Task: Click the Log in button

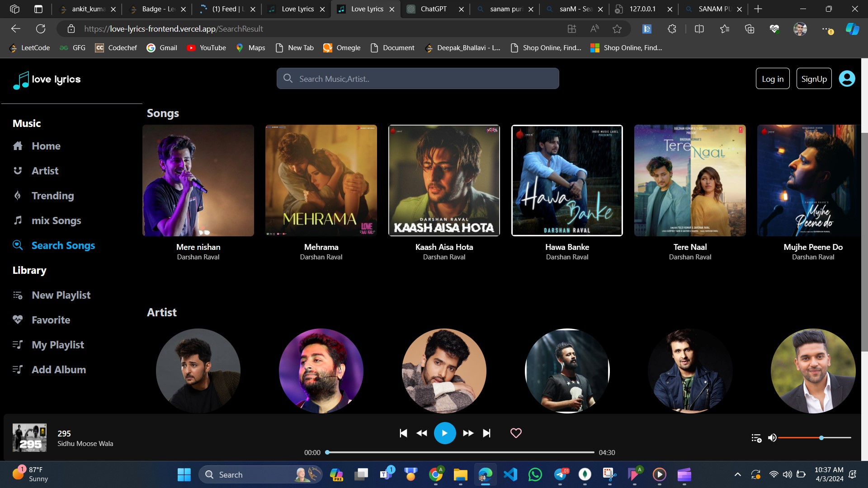Action: pos(772,79)
